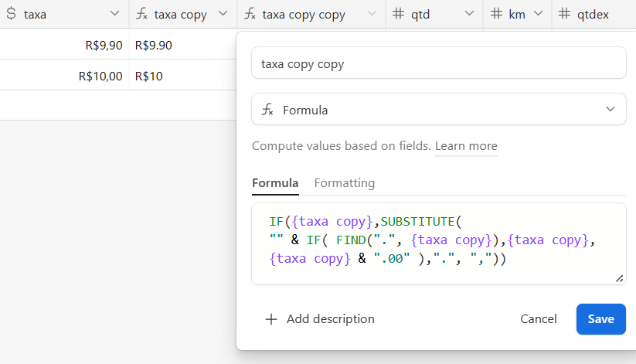Click the Save button
Image resolution: width=636 pixels, height=364 pixels.
[600, 319]
